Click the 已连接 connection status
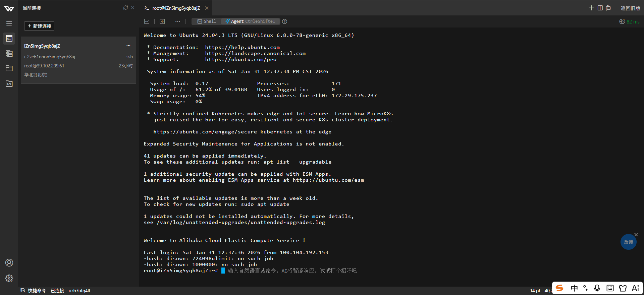The image size is (644, 295). (57, 291)
